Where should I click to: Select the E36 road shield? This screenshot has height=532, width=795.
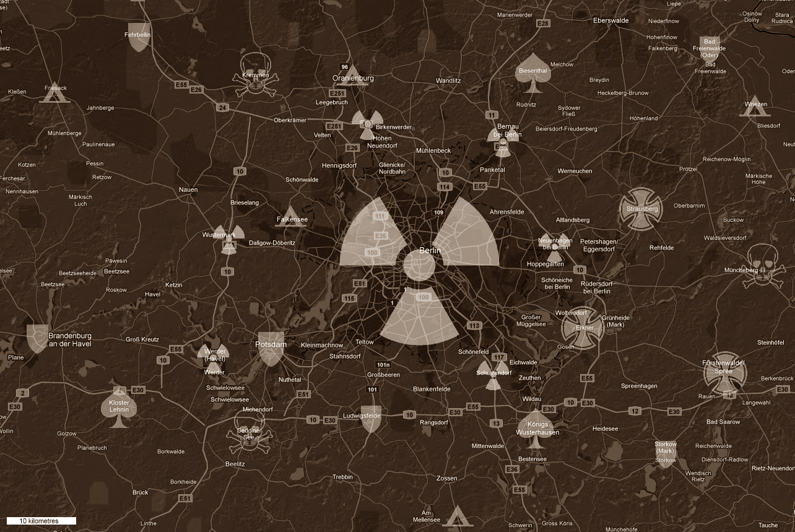pos(512,469)
